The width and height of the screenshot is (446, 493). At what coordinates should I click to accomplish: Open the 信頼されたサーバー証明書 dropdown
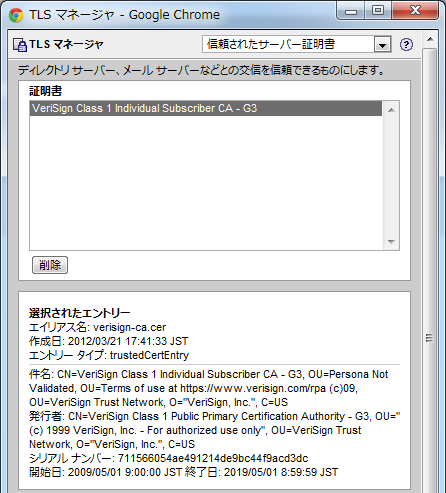pyautogui.click(x=297, y=44)
